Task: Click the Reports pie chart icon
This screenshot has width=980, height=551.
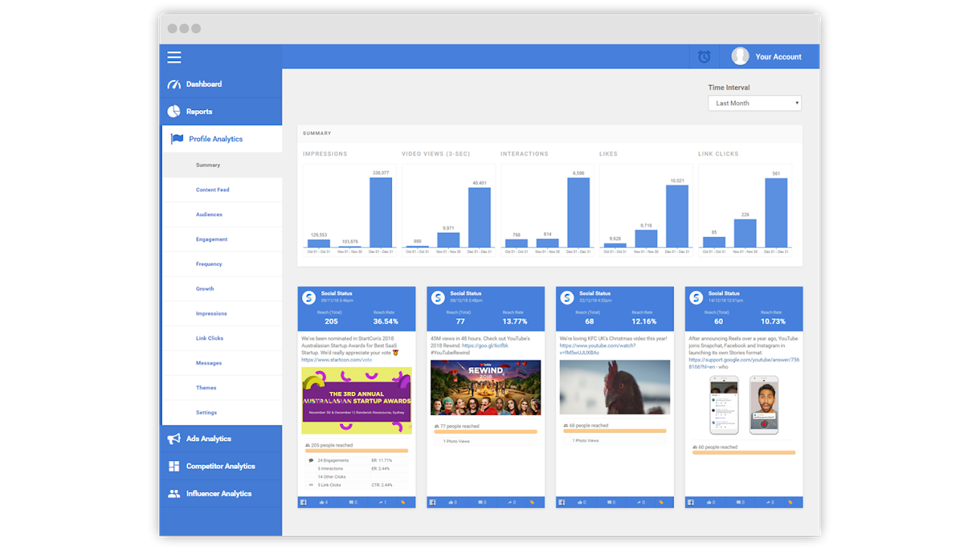Action: [x=173, y=111]
